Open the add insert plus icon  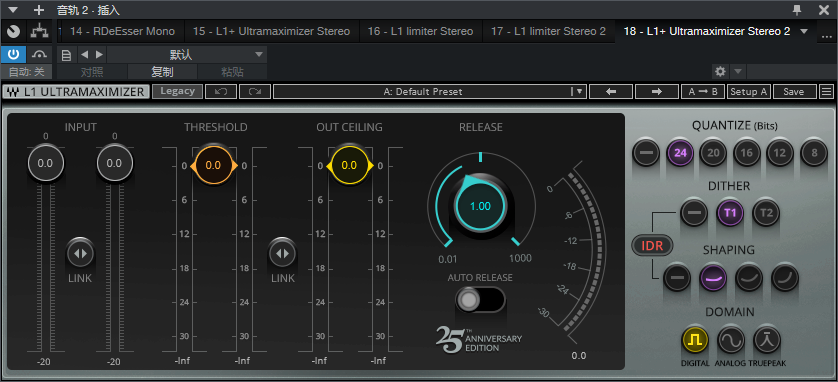point(38,10)
